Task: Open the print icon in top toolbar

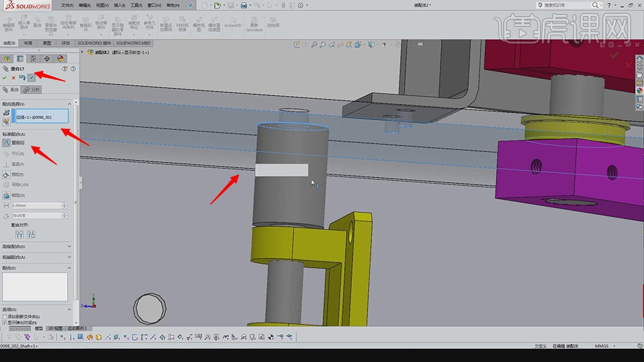Action: click(x=243, y=5)
